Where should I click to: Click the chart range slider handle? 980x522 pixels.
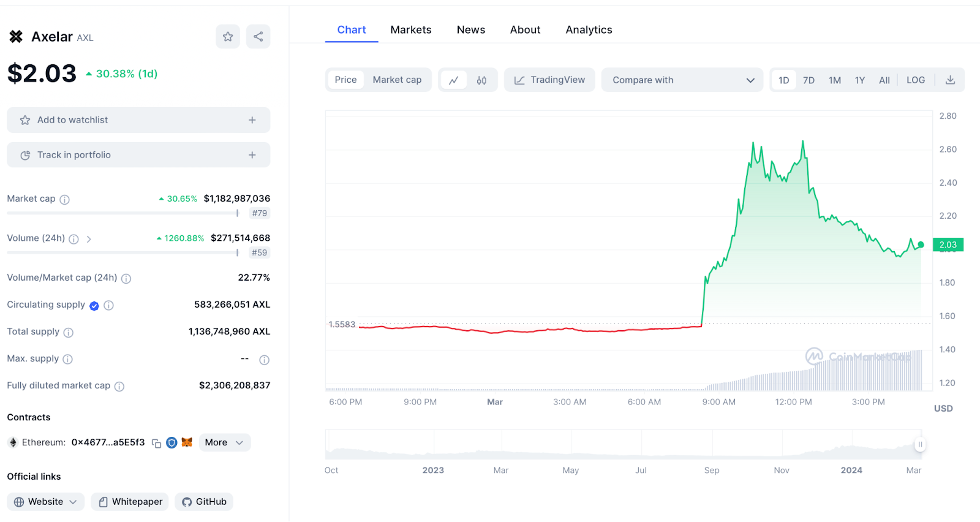920,444
